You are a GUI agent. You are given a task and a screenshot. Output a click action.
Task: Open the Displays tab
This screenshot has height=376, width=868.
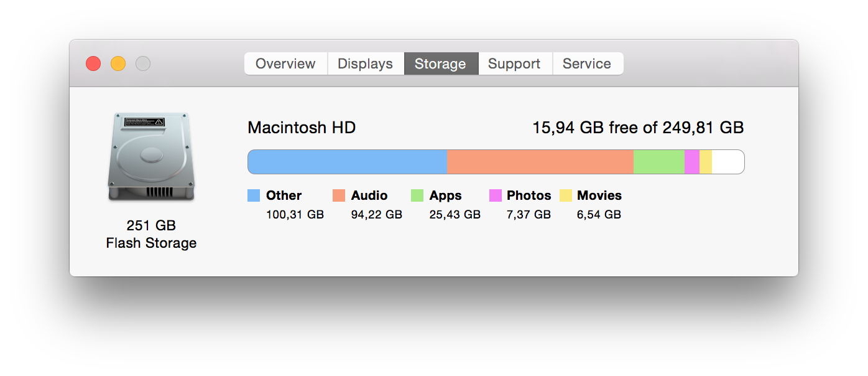click(x=365, y=63)
